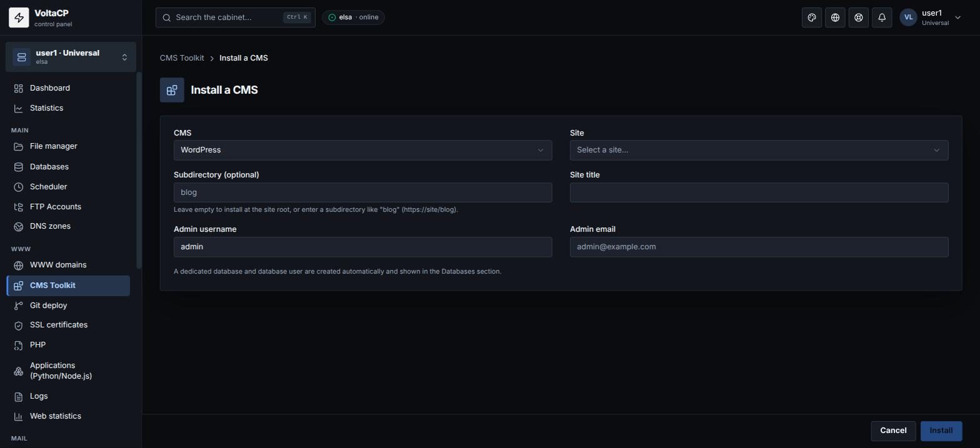This screenshot has height=448, width=980.
Task: Click the Install a CMS breadcrumb text
Action: point(244,58)
